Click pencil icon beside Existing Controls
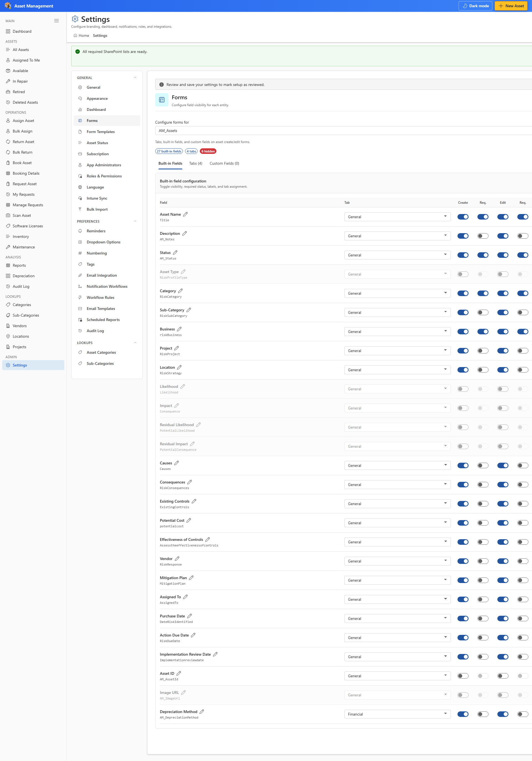The height and width of the screenshot is (761, 532). click(x=194, y=501)
